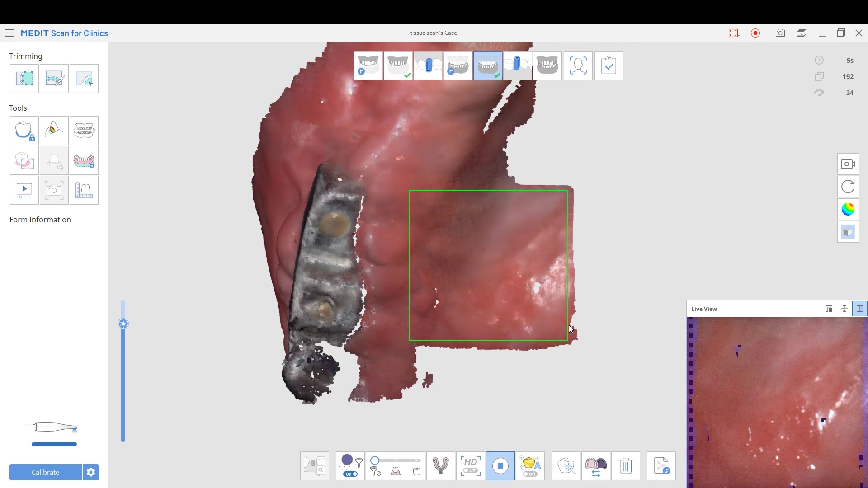Select the tooth-and-gingiva filtering level icon
The image size is (868, 488).
coord(396,472)
